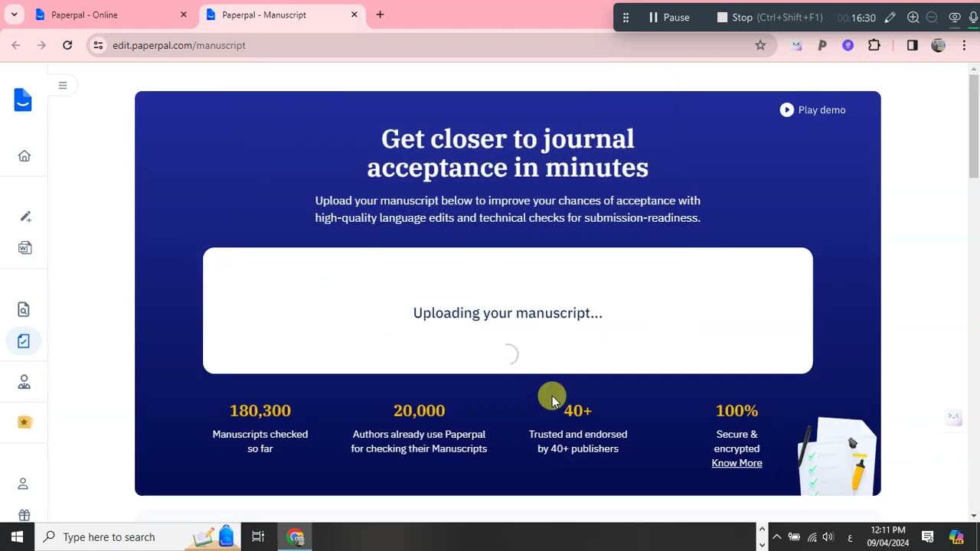The image size is (980, 551).
Task: Select the highlighted manuscript check icon
Action: click(24, 341)
